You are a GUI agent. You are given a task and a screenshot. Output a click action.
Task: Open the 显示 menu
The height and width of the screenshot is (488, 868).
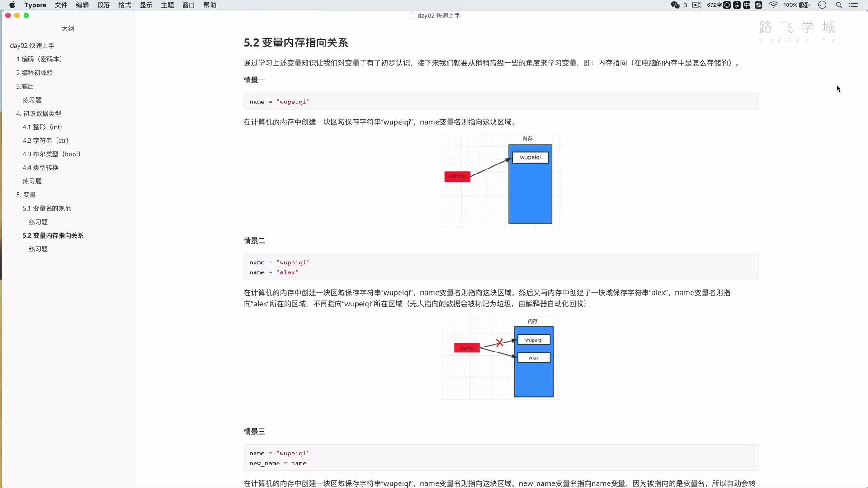pos(146,5)
